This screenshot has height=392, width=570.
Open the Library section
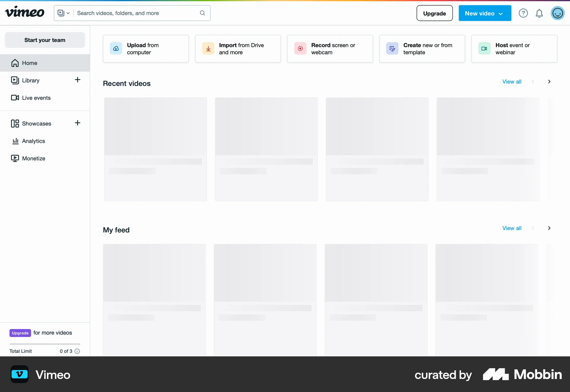(x=31, y=80)
